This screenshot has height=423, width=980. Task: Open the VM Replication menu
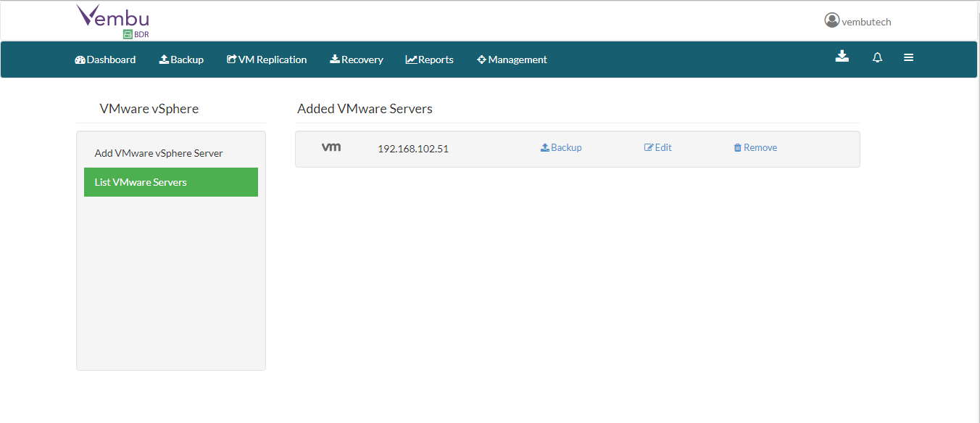(x=267, y=59)
